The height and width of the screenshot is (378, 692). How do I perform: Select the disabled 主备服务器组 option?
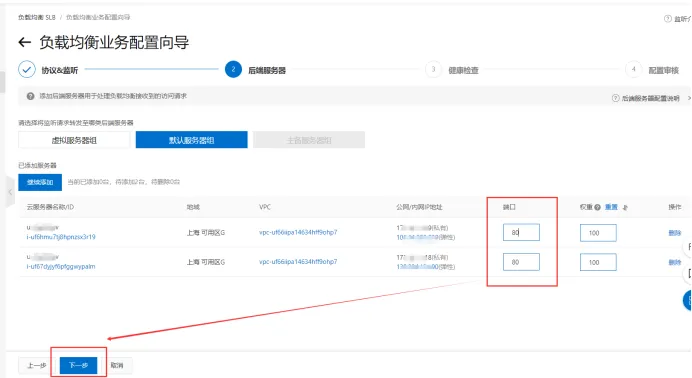[x=309, y=140]
